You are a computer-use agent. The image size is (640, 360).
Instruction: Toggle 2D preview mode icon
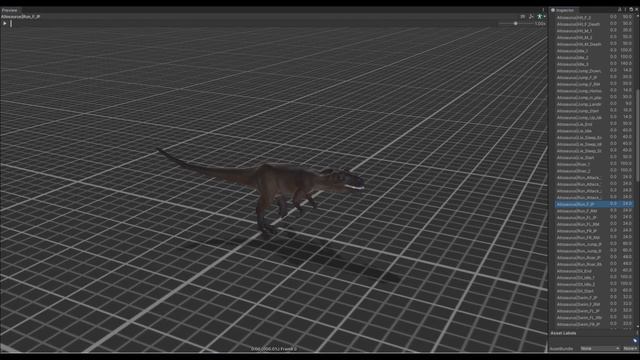[x=522, y=16]
